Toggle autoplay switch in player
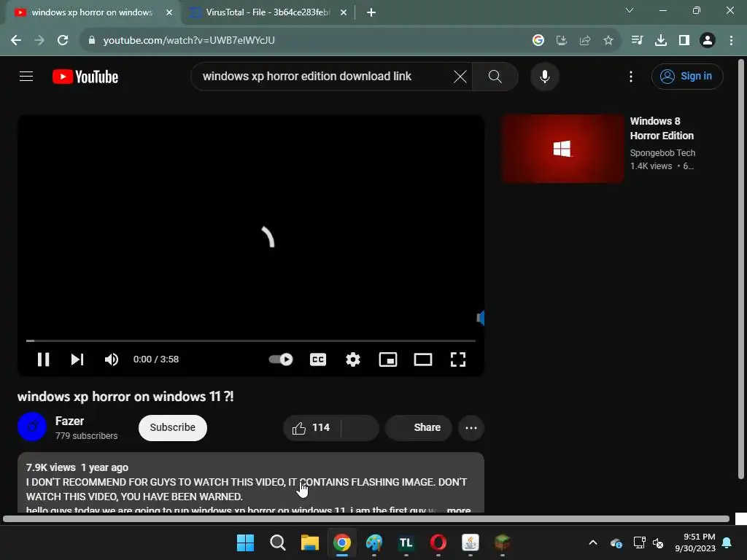 [x=281, y=359]
